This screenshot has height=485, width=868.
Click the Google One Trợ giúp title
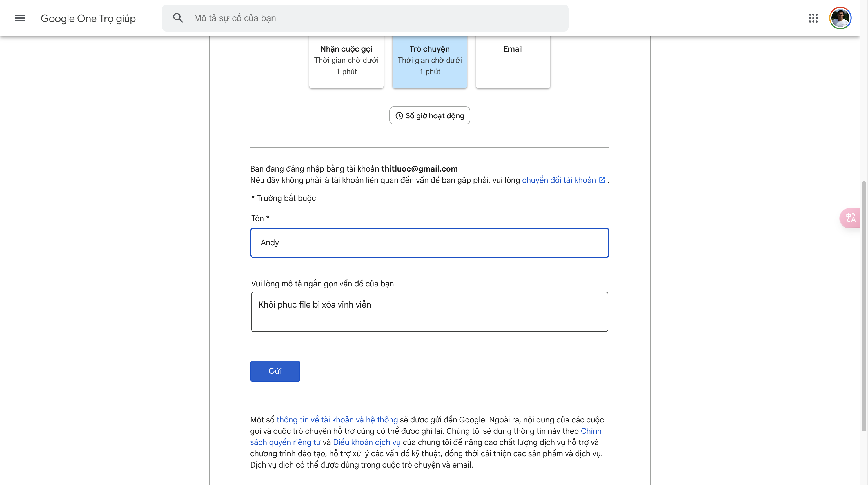click(x=88, y=18)
